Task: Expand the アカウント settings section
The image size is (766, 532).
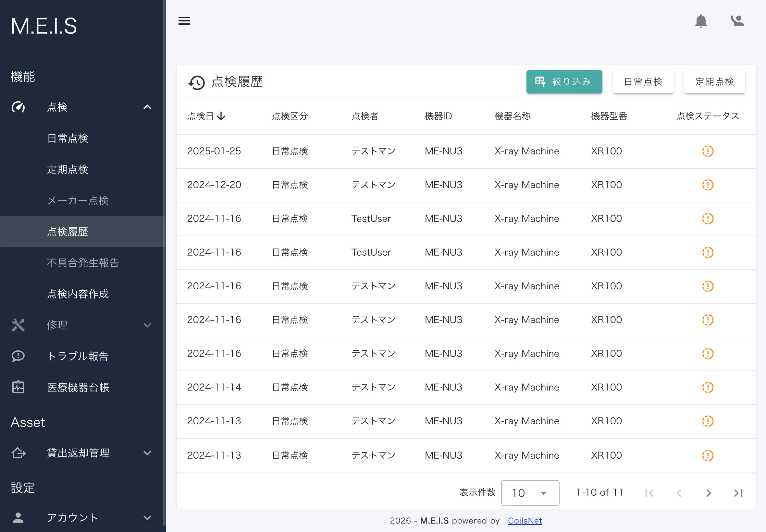Action: click(x=147, y=518)
